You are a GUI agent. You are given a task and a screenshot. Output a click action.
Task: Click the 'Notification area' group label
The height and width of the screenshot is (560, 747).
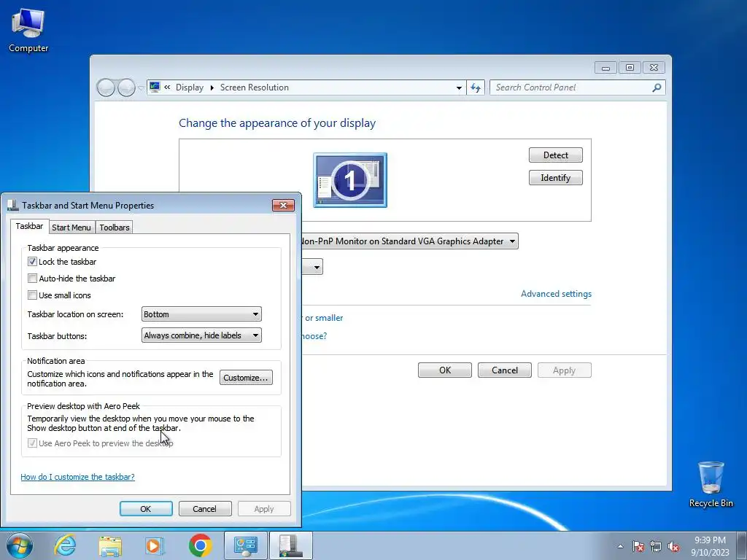tap(55, 360)
